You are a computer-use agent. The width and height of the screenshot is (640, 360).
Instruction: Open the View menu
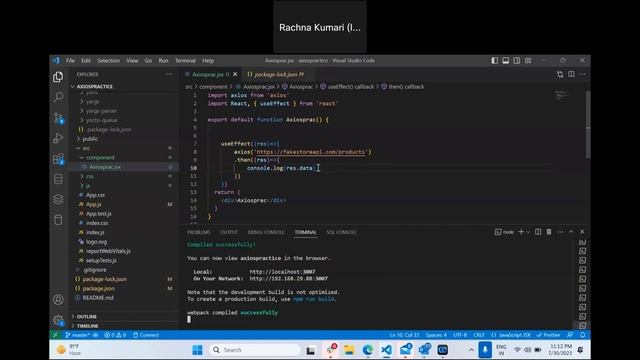(x=132, y=60)
